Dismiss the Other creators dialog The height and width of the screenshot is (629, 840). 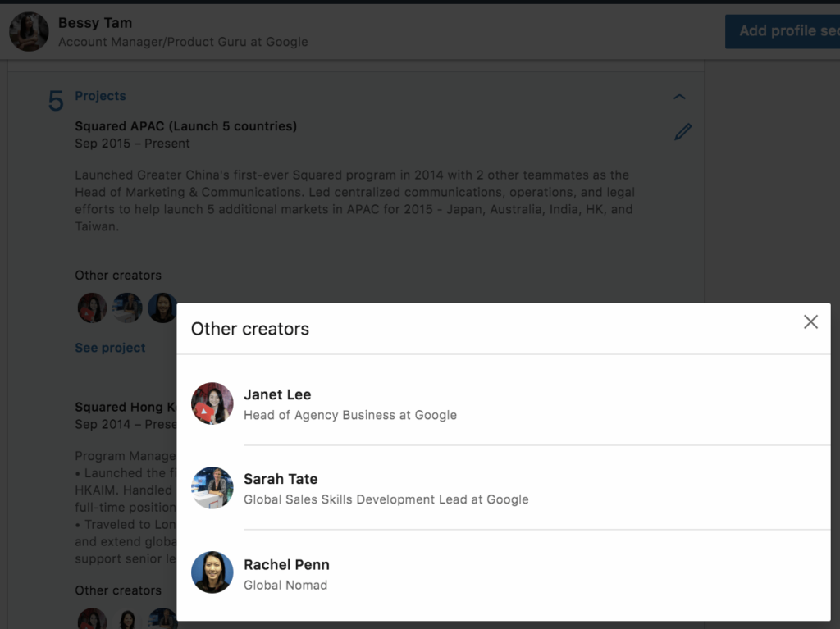point(810,321)
